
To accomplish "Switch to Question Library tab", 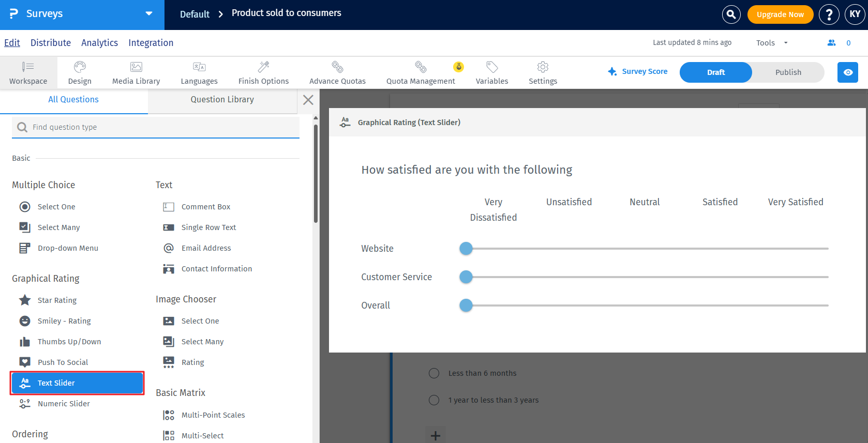I will pos(222,100).
